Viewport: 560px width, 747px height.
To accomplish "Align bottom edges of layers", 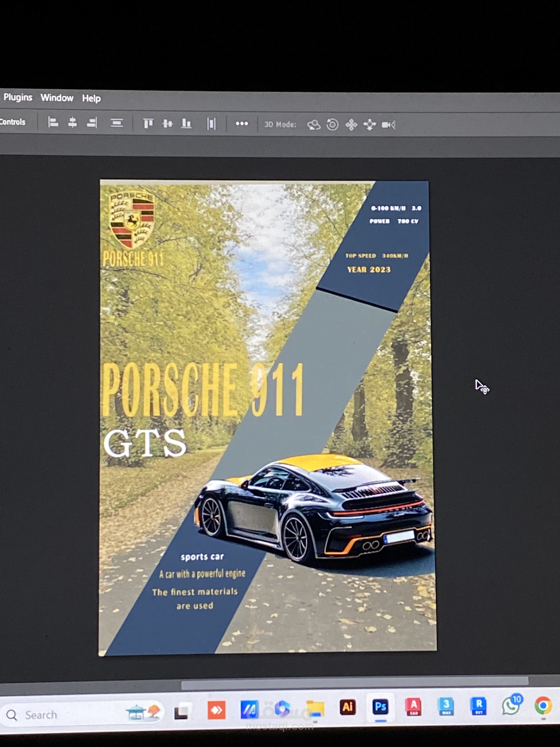I will (186, 124).
